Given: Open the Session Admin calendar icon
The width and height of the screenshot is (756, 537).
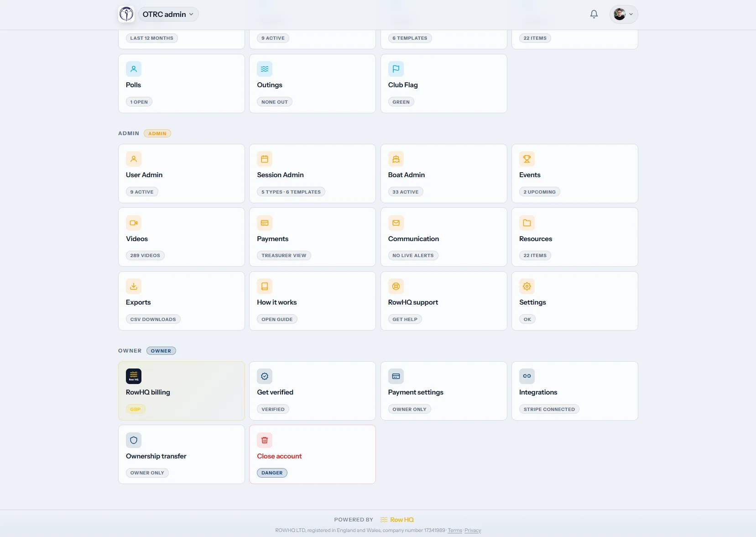Looking at the screenshot, I should (265, 159).
